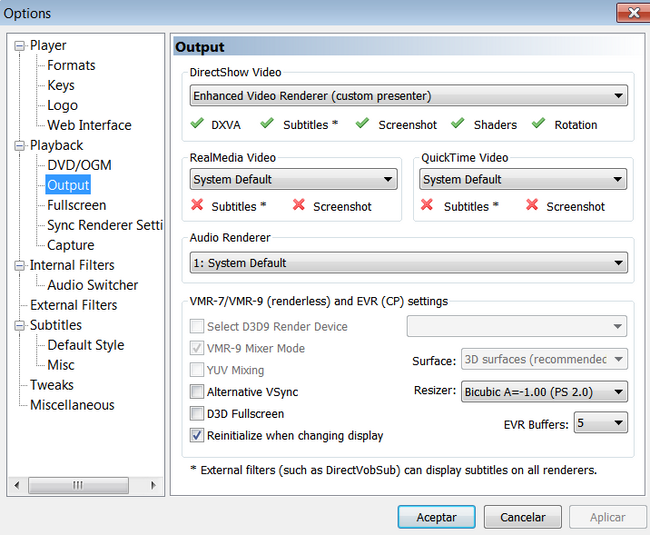Open the Audio Switcher settings page

92,285
